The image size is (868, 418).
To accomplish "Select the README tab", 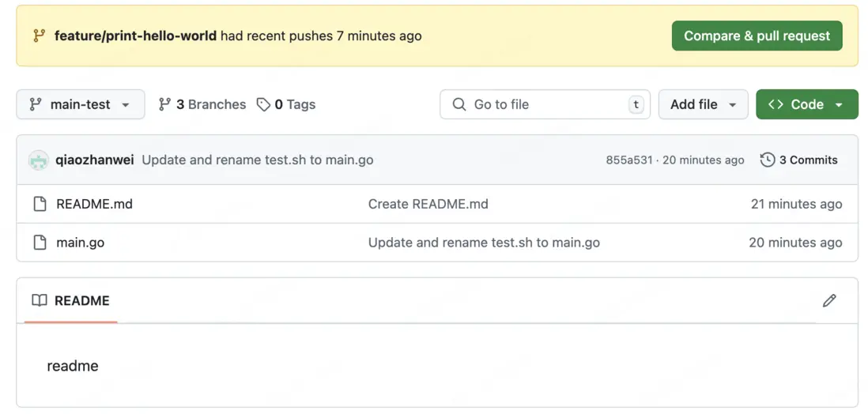I will pyautogui.click(x=71, y=300).
